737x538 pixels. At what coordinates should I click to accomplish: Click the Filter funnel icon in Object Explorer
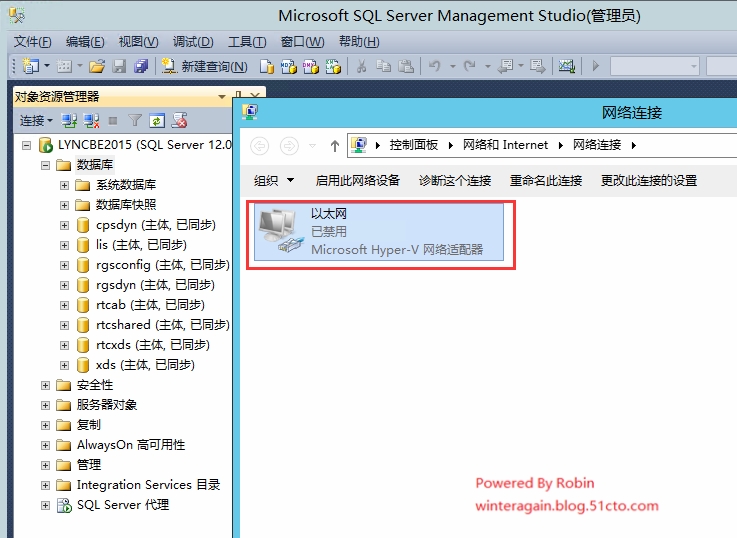tap(135, 121)
